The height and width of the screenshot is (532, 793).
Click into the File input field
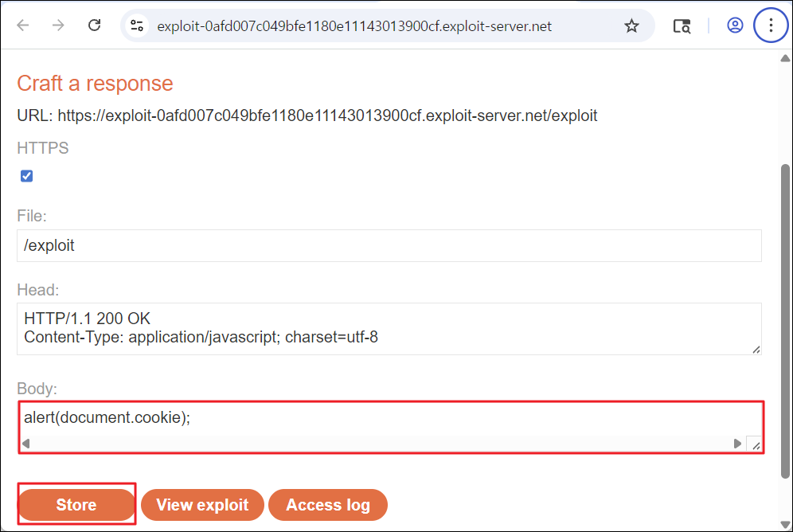[389, 246]
